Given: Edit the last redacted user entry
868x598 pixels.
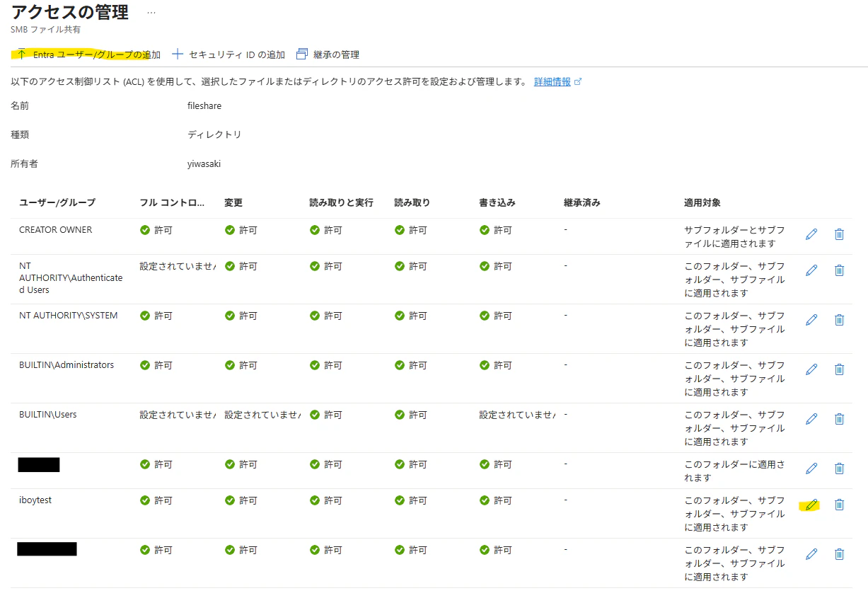Looking at the screenshot, I should click(811, 554).
